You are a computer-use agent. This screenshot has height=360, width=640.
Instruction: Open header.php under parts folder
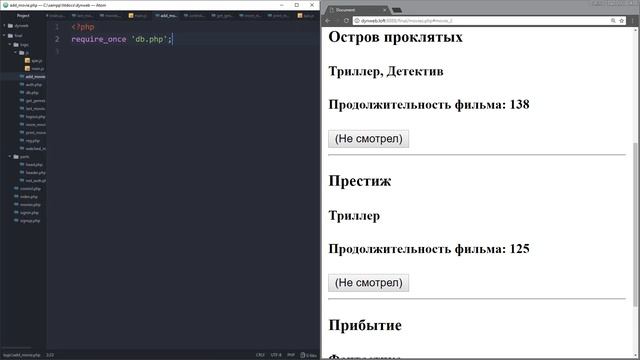[x=33, y=173]
